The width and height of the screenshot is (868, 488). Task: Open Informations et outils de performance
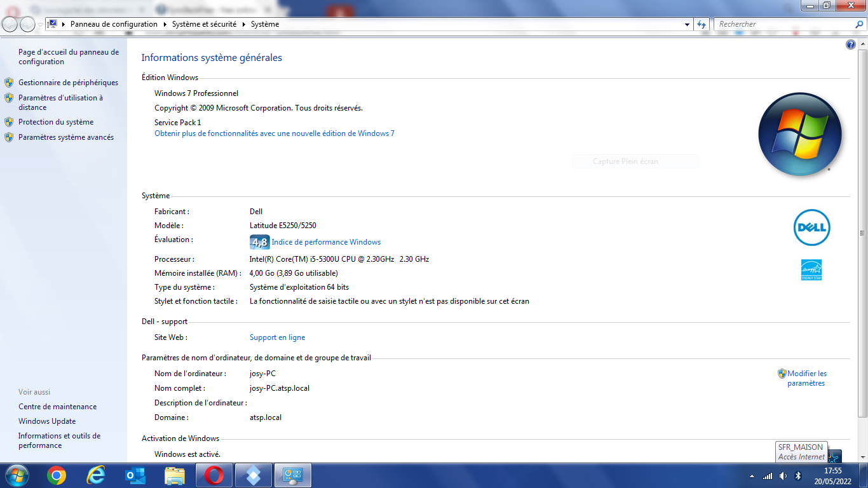(60, 440)
